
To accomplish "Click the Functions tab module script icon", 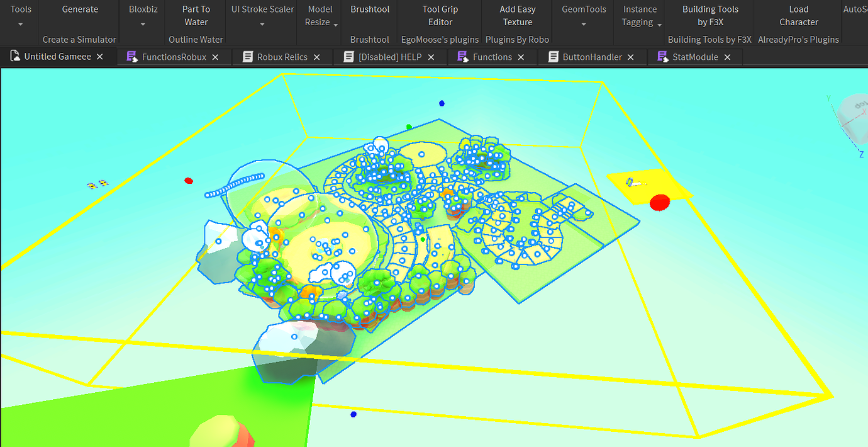I will 462,57.
